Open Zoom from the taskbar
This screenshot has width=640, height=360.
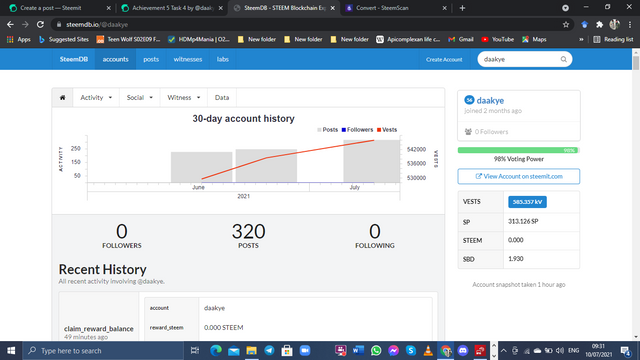[305, 351]
